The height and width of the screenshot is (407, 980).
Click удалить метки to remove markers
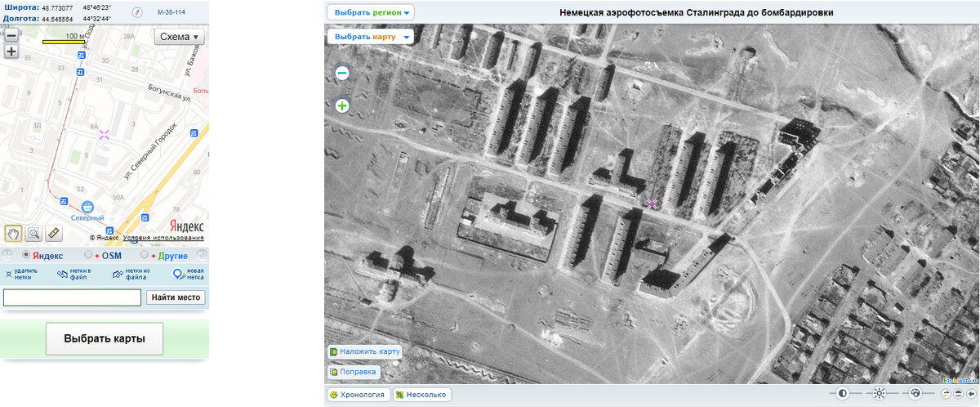(x=21, y=275)
